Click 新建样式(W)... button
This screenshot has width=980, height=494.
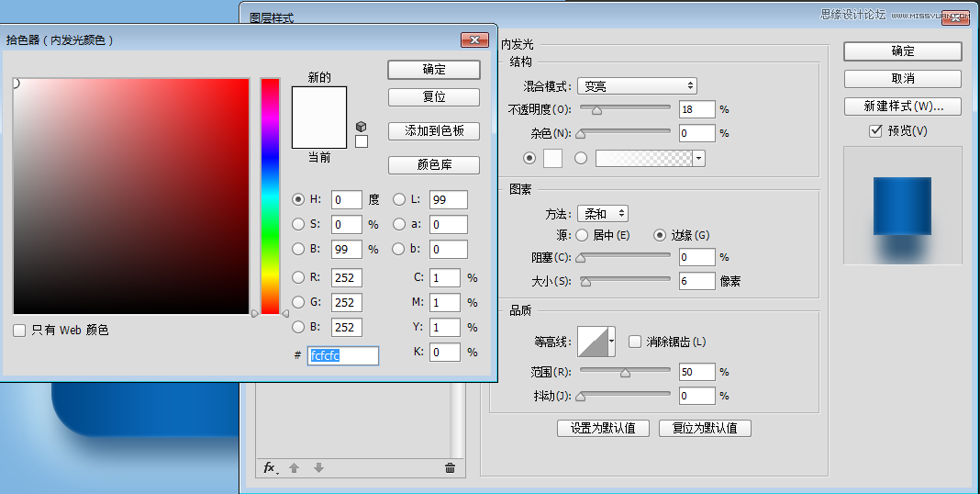coord(903,107)
